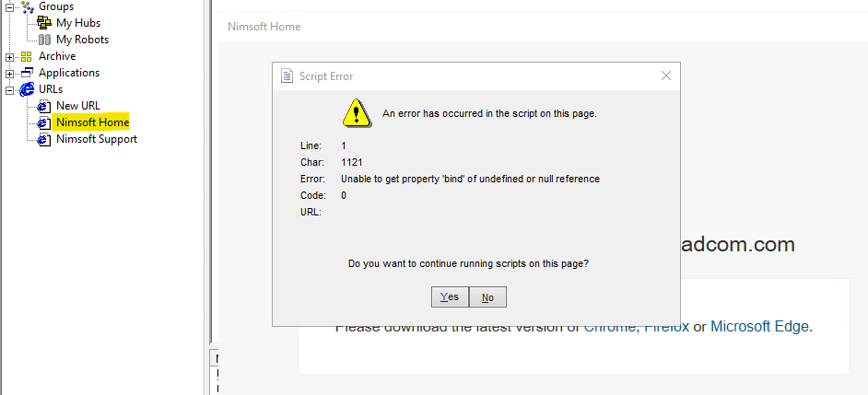Click the yellow warning triangle icon
Image resolution: width=868 pixels, height=395 pixels.
pyautogui.click(x=356, y=113)
